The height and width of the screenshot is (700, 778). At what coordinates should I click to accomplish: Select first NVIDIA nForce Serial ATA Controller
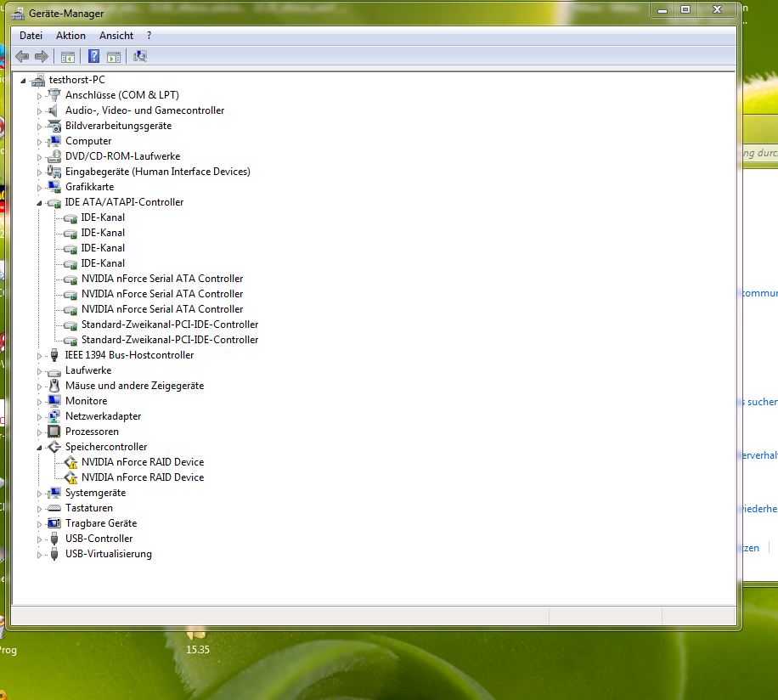(x=162, y=279)
